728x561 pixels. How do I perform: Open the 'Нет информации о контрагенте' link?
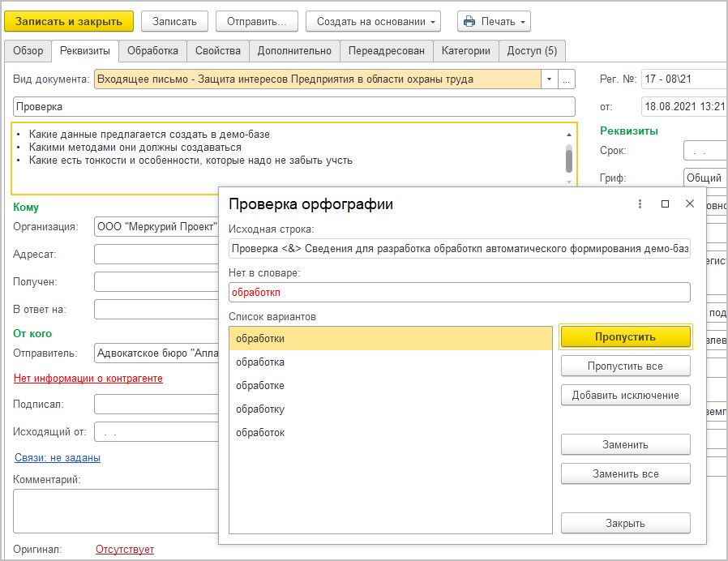(x=88, y=379)
